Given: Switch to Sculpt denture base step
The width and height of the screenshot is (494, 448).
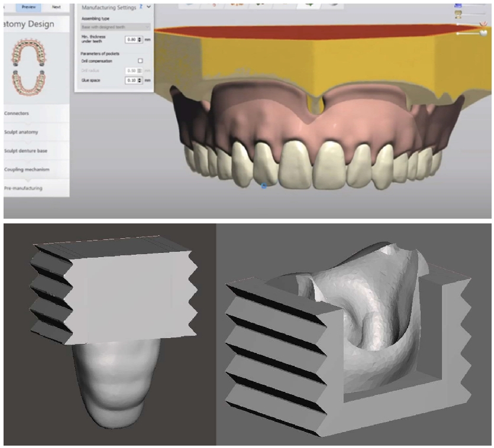Looking at the screenshot, I should coord(27,151).
